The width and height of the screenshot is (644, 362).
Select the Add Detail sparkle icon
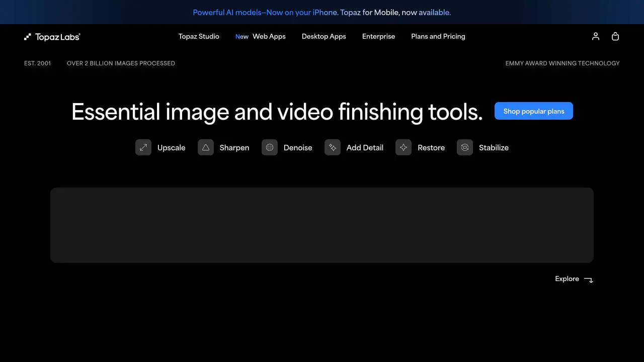[333, 147]
